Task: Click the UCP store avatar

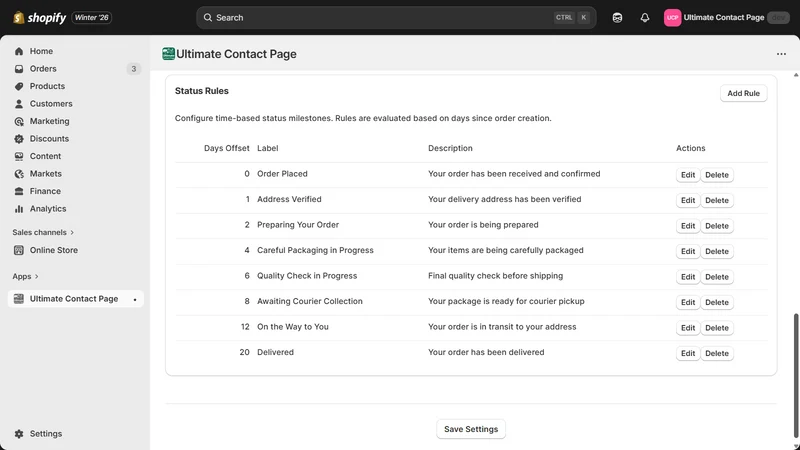Action: 672,17
